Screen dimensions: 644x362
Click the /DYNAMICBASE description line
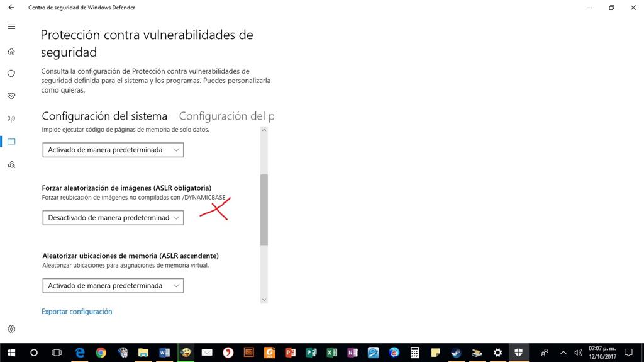(133, 198)
